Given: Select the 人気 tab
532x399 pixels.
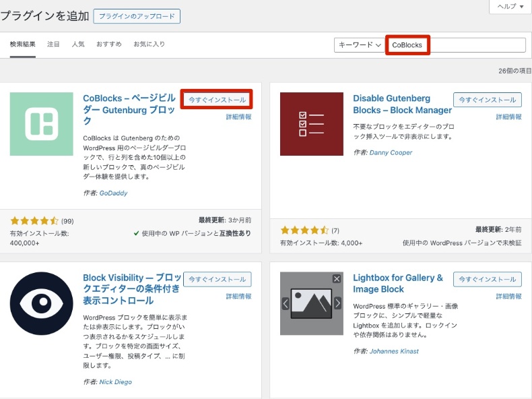Looking at the screenshot, I should pos(78,44).
